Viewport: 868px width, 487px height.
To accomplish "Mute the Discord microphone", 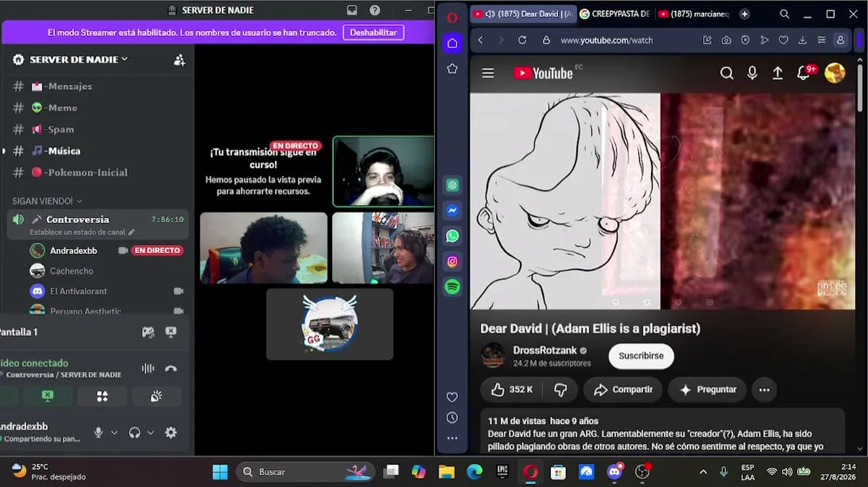I will pyautogui.click(x=99, y=433).
